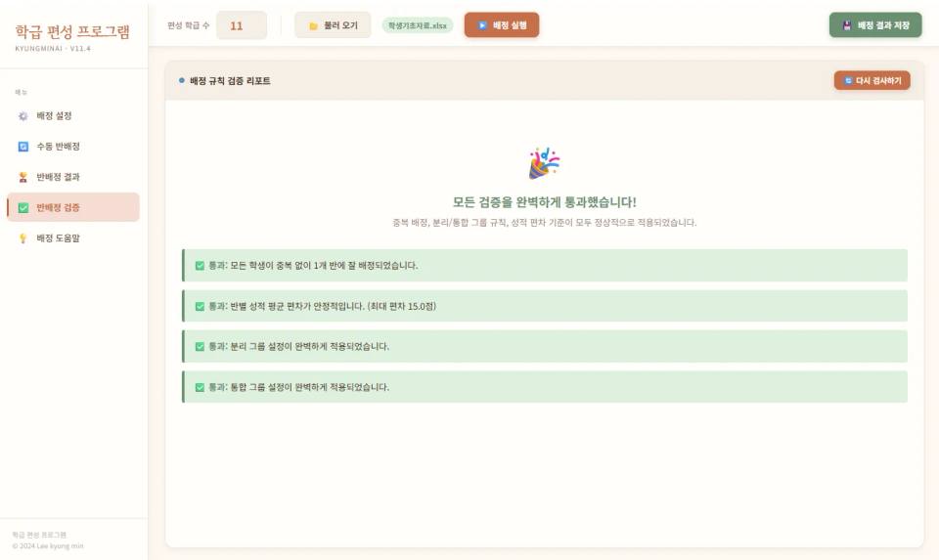Click the 편성 학급 수 label

(x=189, y=25)
